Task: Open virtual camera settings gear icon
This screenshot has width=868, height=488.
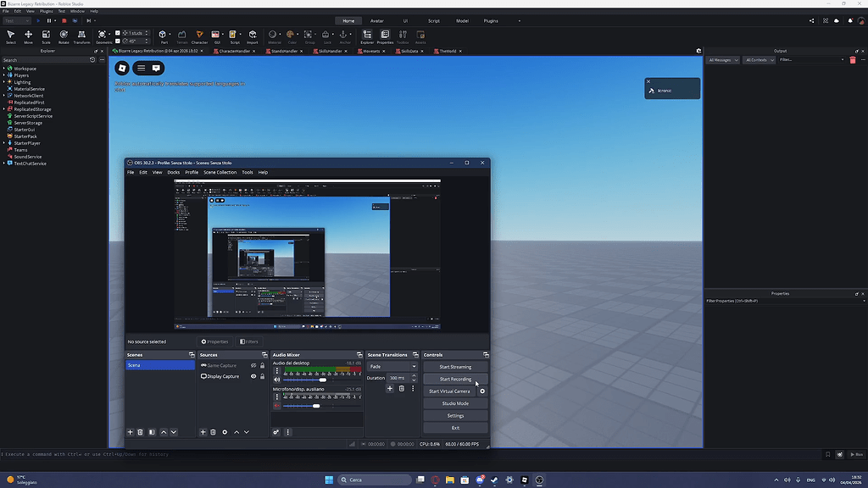Action: coord(482,391)
